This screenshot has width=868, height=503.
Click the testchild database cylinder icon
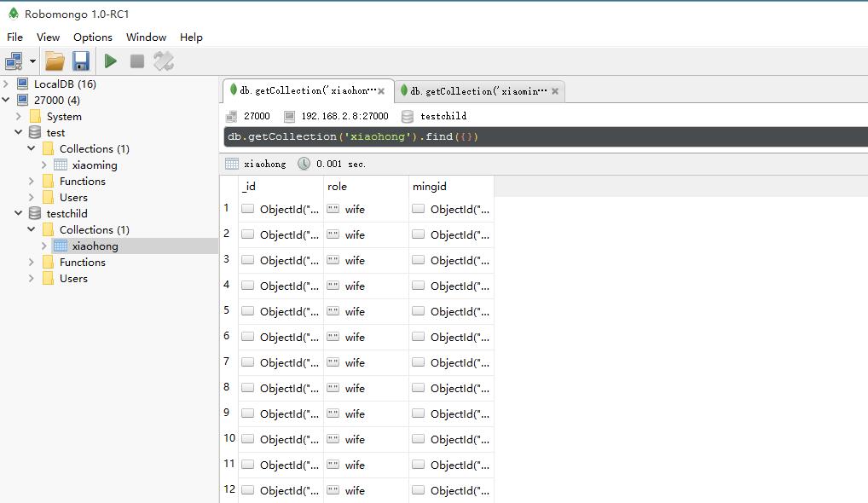click(x=35, y=213)
